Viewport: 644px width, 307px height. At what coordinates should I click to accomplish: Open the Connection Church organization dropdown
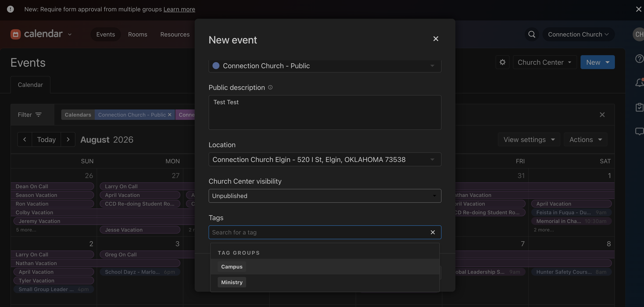click(578, 34)
